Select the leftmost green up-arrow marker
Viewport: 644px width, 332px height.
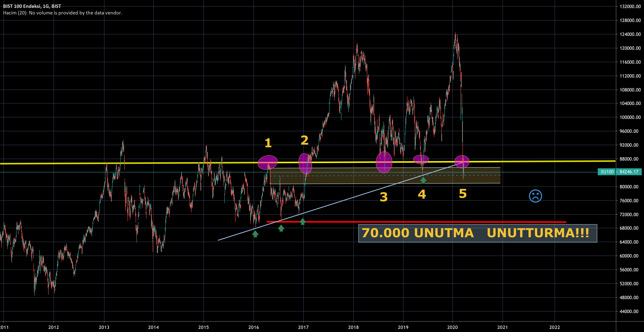pyautogui.click(x=255, y=234)
